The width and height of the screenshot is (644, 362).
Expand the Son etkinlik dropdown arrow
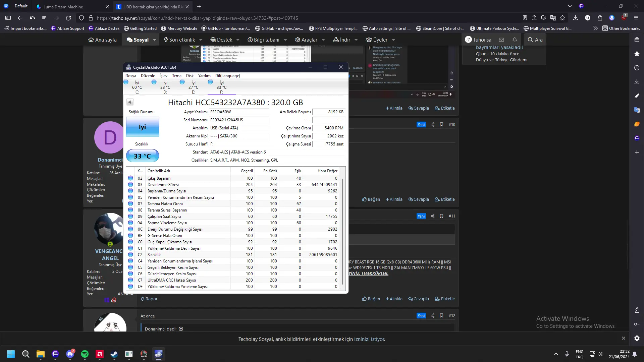201,40
